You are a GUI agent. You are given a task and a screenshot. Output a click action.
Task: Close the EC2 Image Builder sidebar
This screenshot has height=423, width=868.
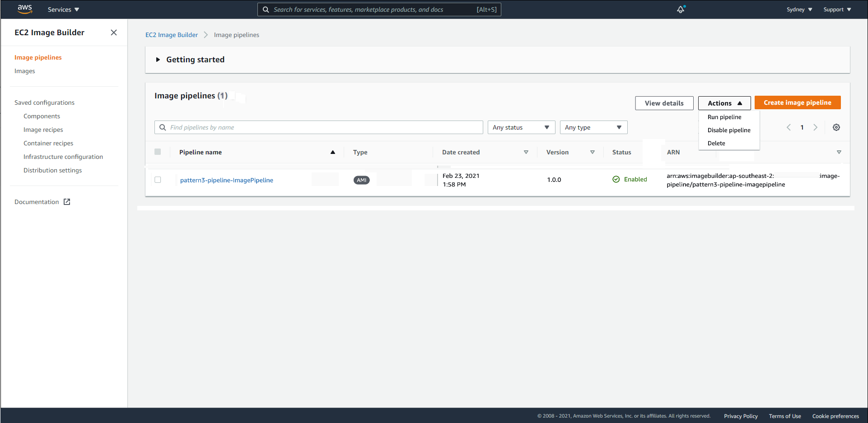(114, 33)
